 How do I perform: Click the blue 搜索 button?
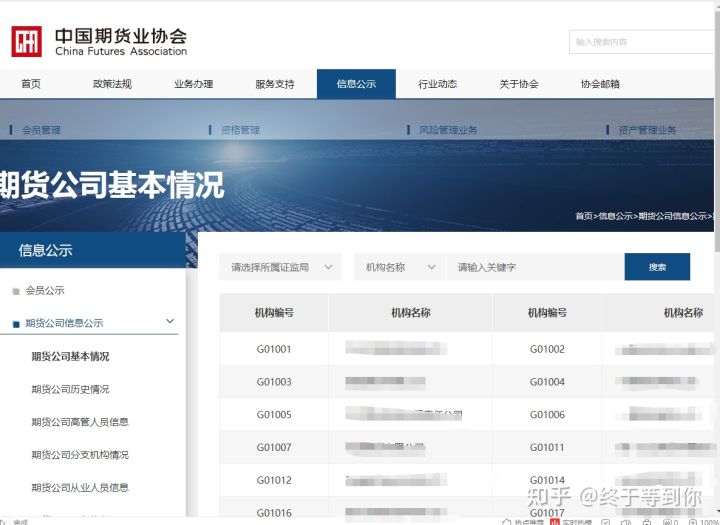(657, 267)
